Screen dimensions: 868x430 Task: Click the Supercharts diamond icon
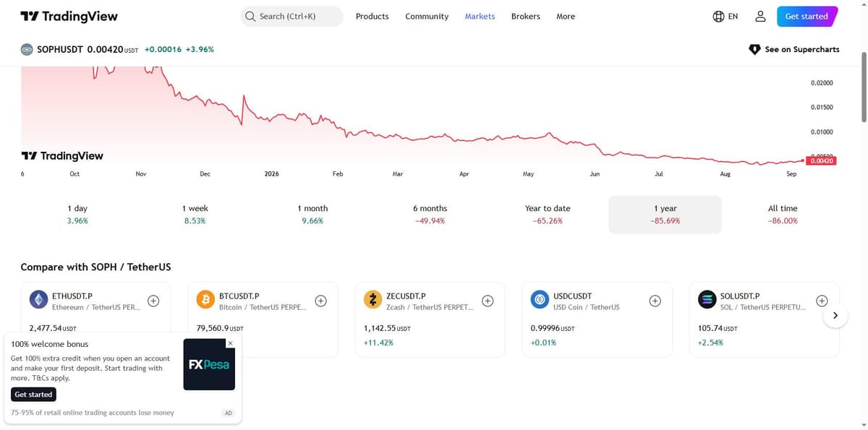754,49
